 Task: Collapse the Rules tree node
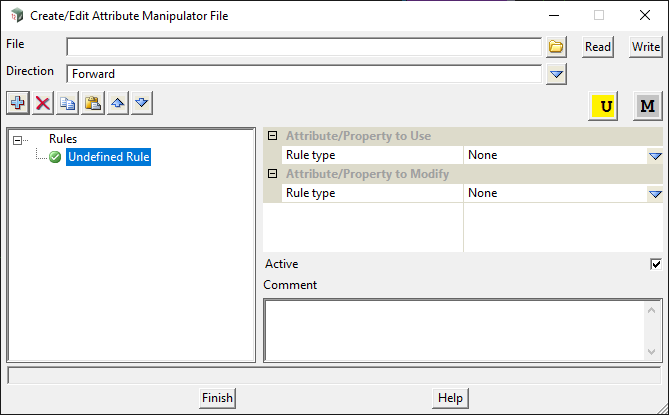(18, 140)
